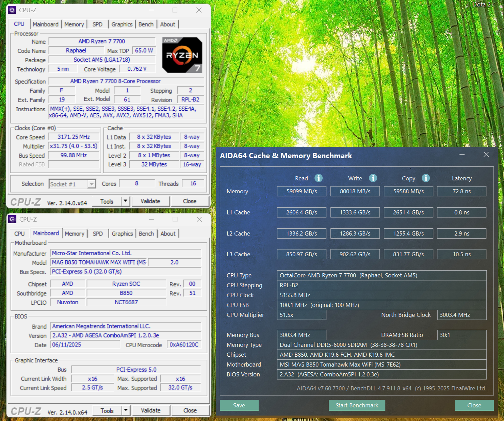The height and width of the screenshot is (421, 504).
Task: Expand Tools dropdown arrow in bottom CPU-Z
Action: [x=126, y=410]
